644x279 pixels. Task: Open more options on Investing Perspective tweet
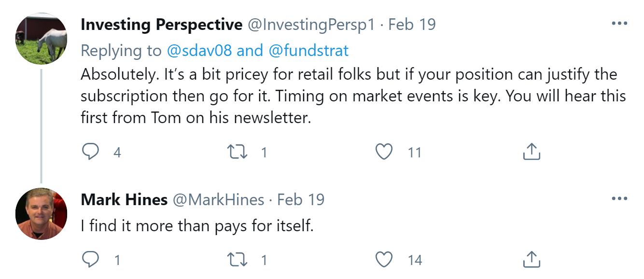pyautogui.click(x=619, y=24)
